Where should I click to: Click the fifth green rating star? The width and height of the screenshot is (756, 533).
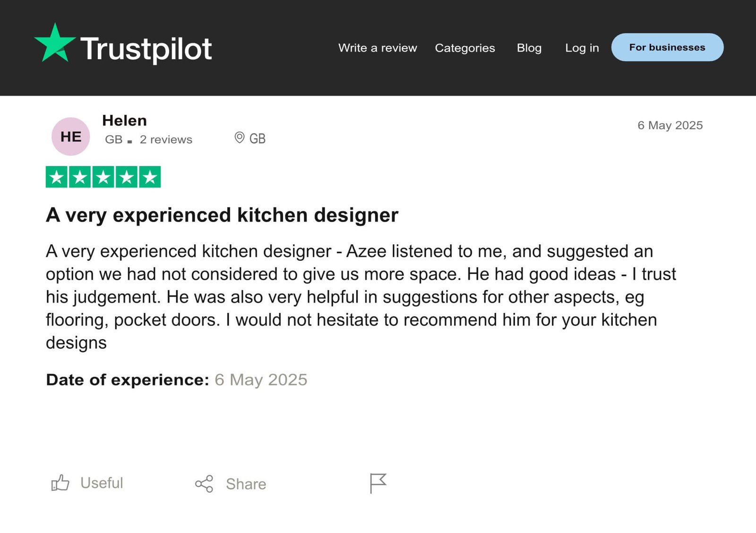coord(150,177)
